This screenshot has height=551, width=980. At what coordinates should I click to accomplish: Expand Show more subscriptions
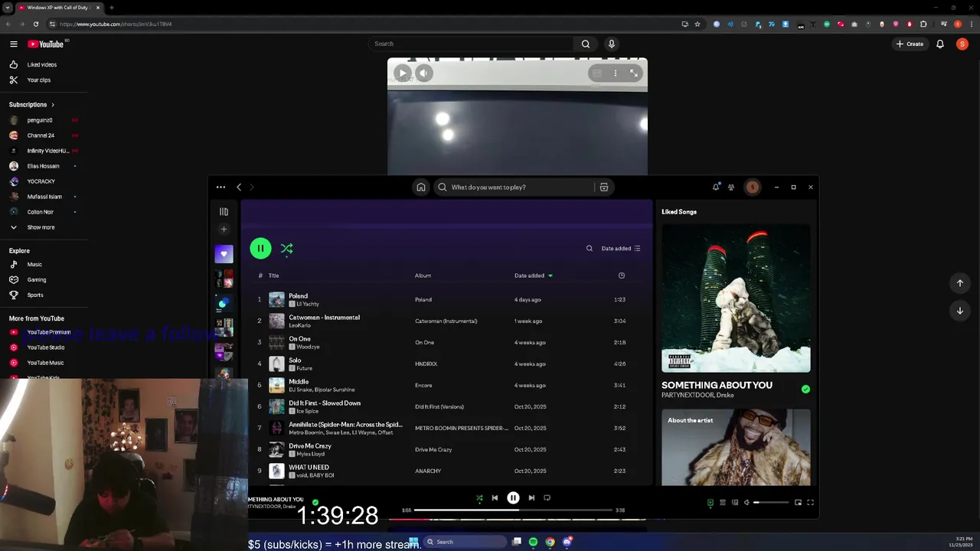tap(42, 227)
